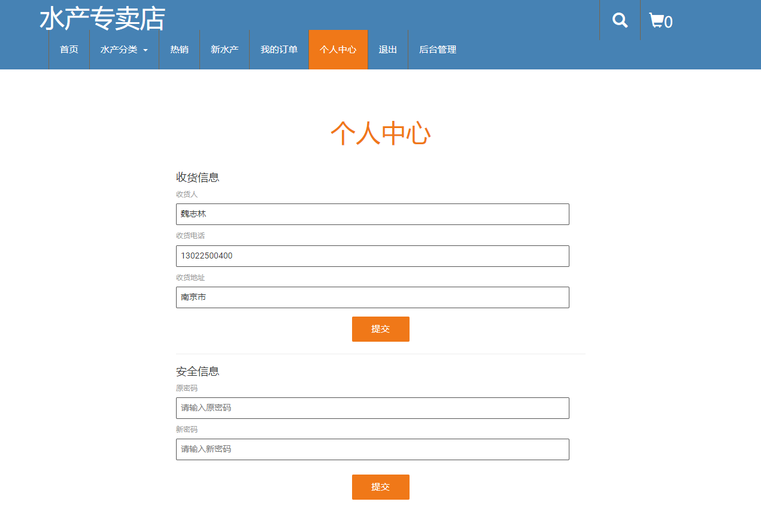Open the search icon in the header
Image resolution: width=761 pixels, height=532 pixels.
coord(619,20)
